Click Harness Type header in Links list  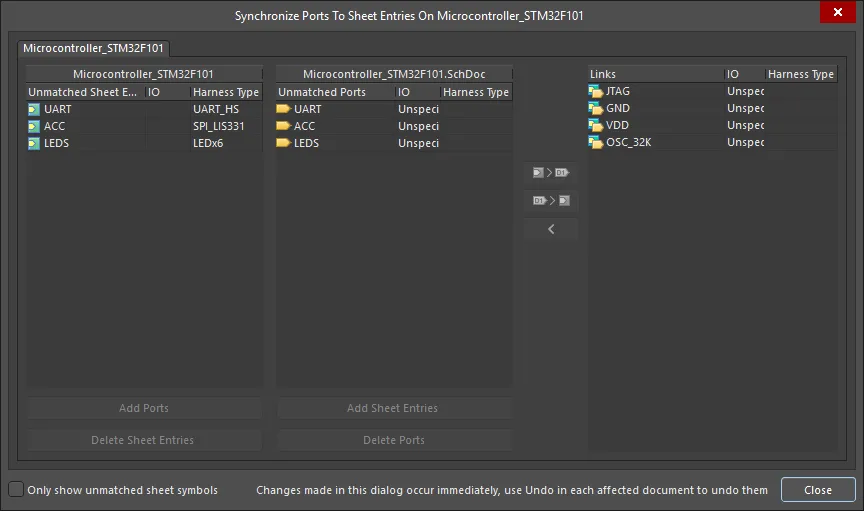click(x=801, y=74)
